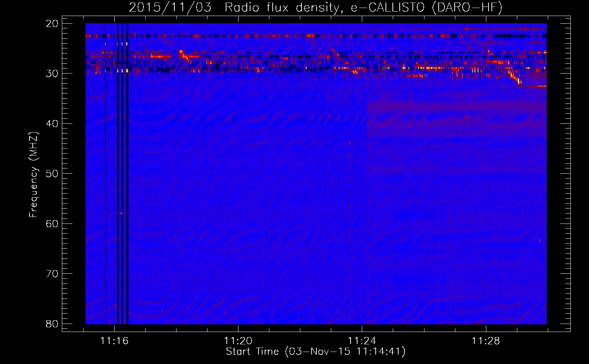Image resolution: width=589 pixels, height=364 pixels.
Task: Click the 60 frequency tick label
Action: [x=52, y=224]
